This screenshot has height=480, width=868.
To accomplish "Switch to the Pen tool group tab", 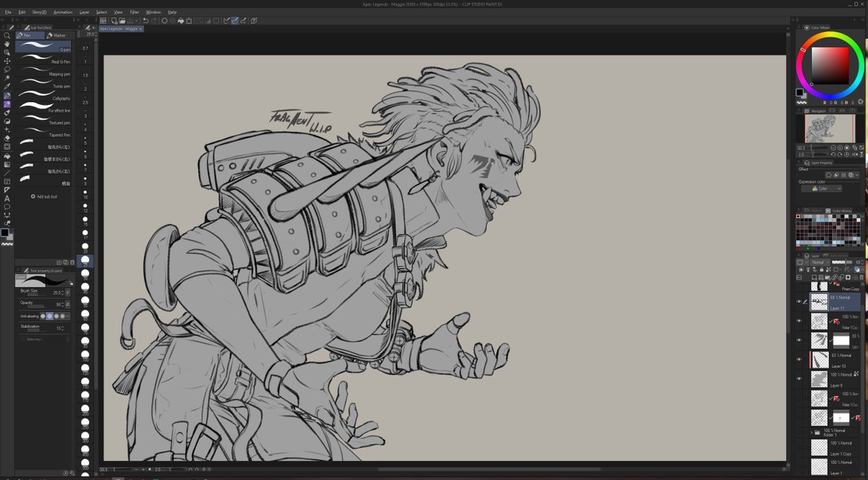I will [30, 35].
